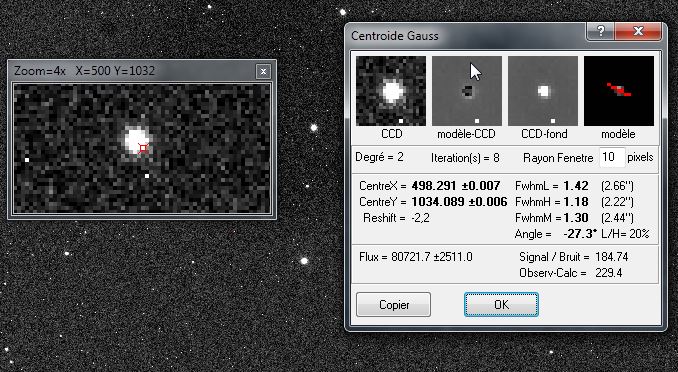Screen dimensions: 678x372
Task: Close the Zoom=4x window
Action: click(263, 71)
